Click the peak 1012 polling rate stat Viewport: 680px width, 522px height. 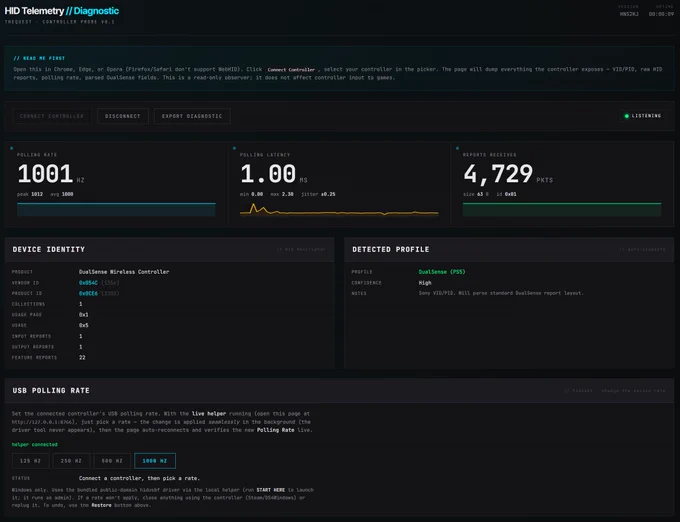(30, 194)
